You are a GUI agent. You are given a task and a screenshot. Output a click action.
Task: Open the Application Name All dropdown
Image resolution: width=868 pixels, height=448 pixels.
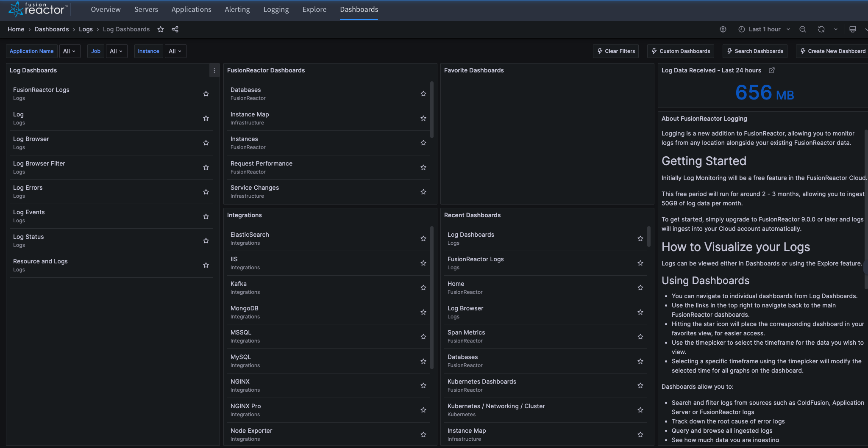click(x=70, y=51)
